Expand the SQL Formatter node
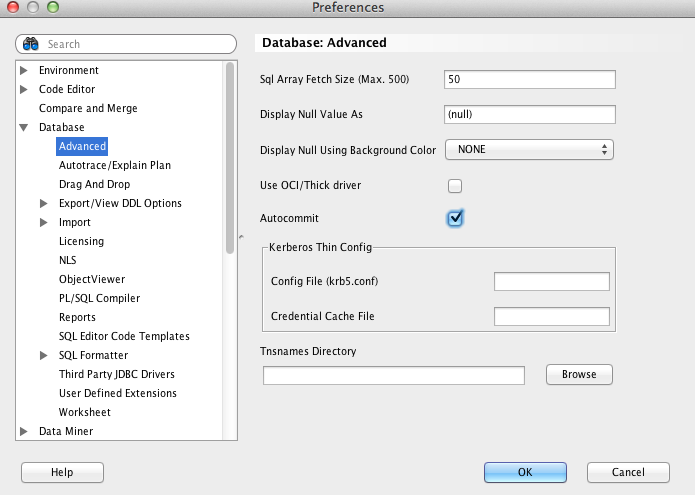 click(x=44, y=356)
